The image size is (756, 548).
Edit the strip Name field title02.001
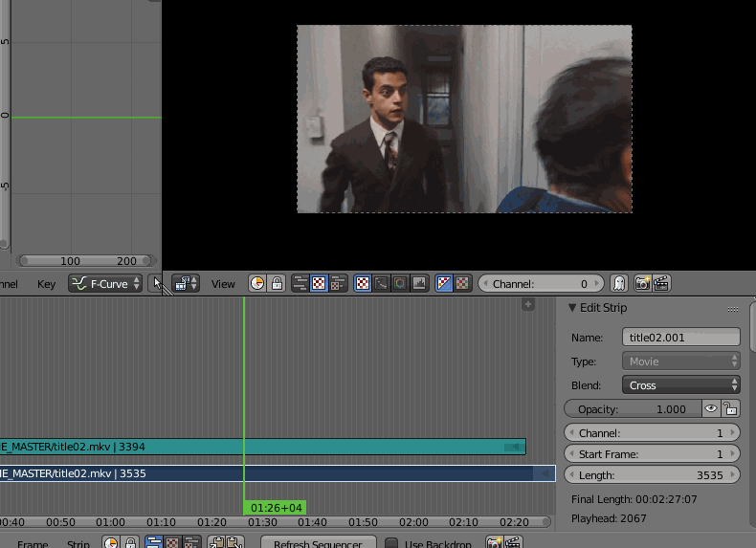coord(680,337)
